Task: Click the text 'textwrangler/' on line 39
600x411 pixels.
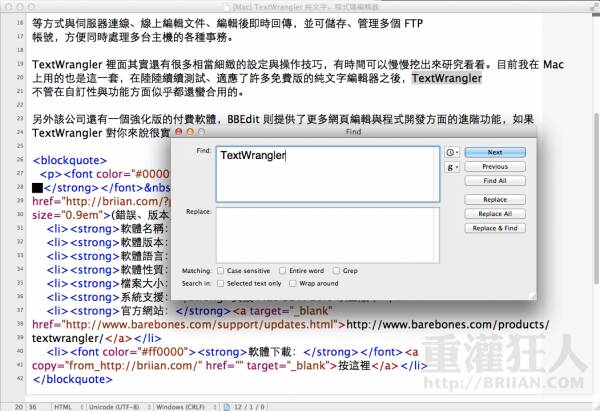Action: coord(68,338)
